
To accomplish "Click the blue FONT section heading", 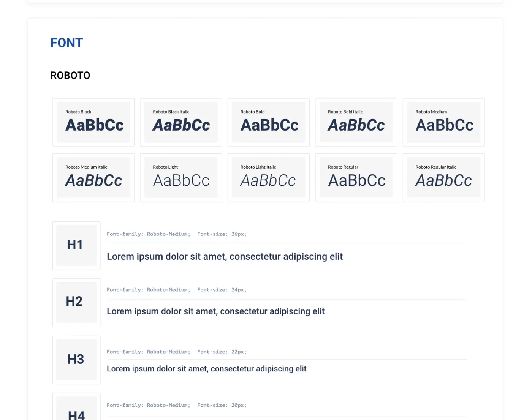I will point(66,43).
